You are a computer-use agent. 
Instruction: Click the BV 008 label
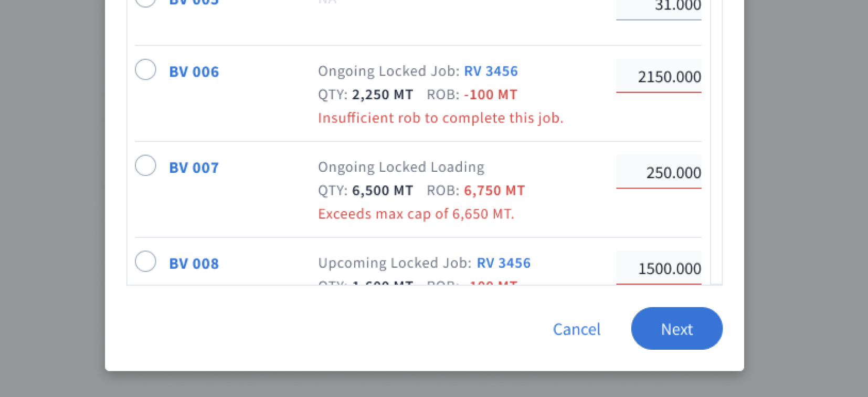193,264
